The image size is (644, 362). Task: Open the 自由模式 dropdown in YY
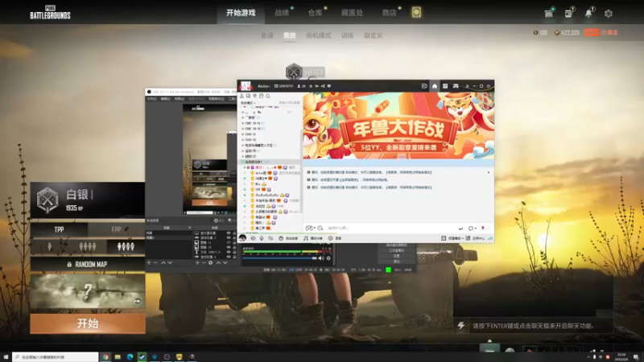click(248, 103)
